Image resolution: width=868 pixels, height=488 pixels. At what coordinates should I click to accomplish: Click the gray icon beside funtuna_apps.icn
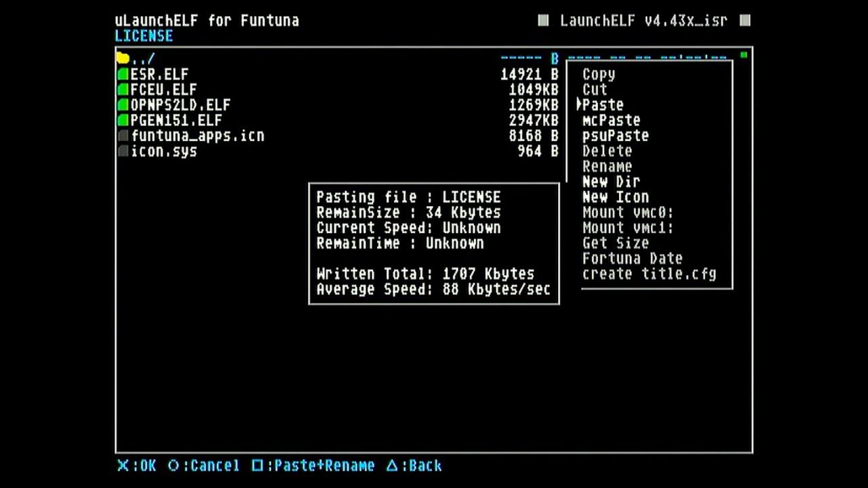click(123, 136)
